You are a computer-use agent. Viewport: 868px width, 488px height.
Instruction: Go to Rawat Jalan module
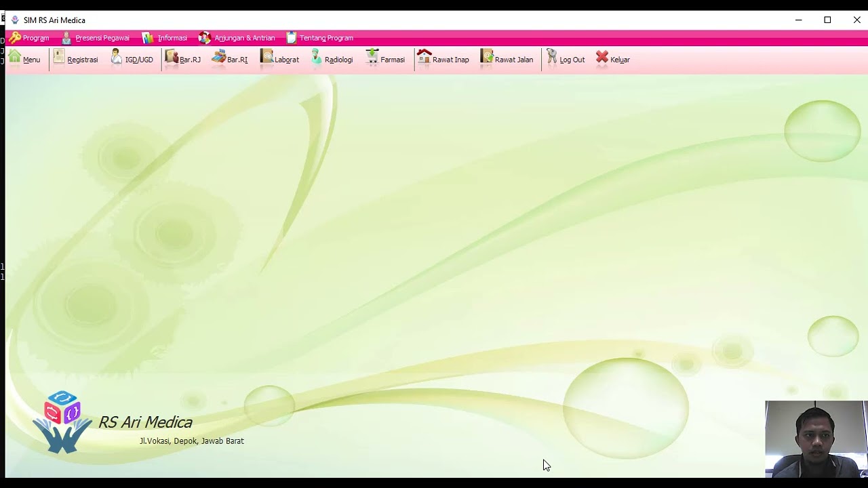(x=507, y=59)
